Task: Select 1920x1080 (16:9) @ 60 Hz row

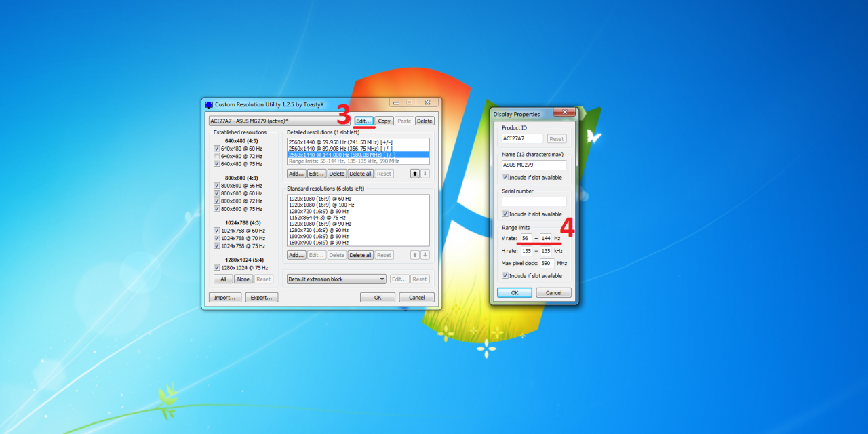Action: coord(358,199)
